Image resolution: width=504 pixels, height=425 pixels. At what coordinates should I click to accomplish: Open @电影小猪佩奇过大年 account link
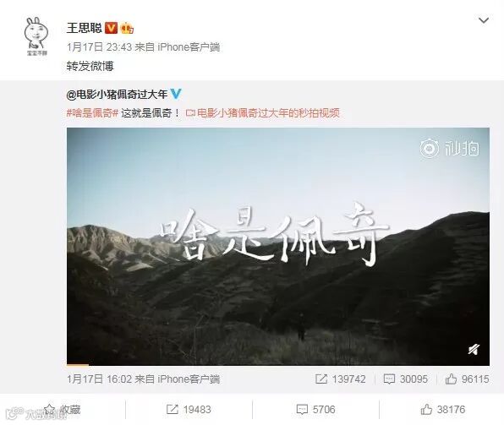tap(117, 94)
